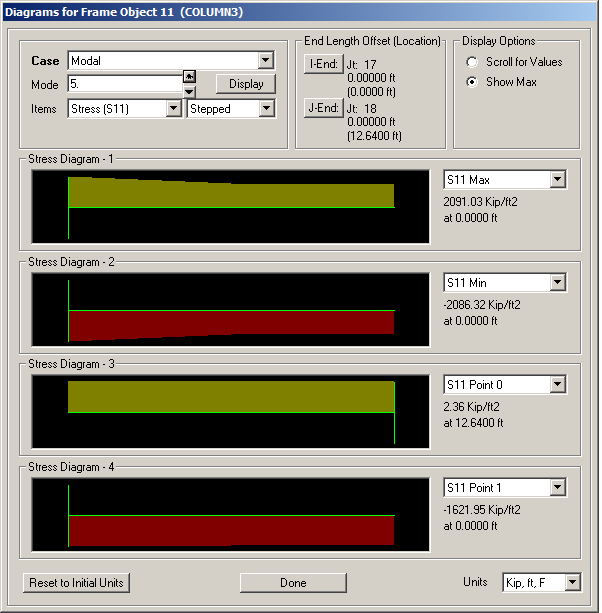Image resolution: width=602 pixels, height=613 pixels.
Task: Open the S11 Max dropdown
Action: point(505,180)
